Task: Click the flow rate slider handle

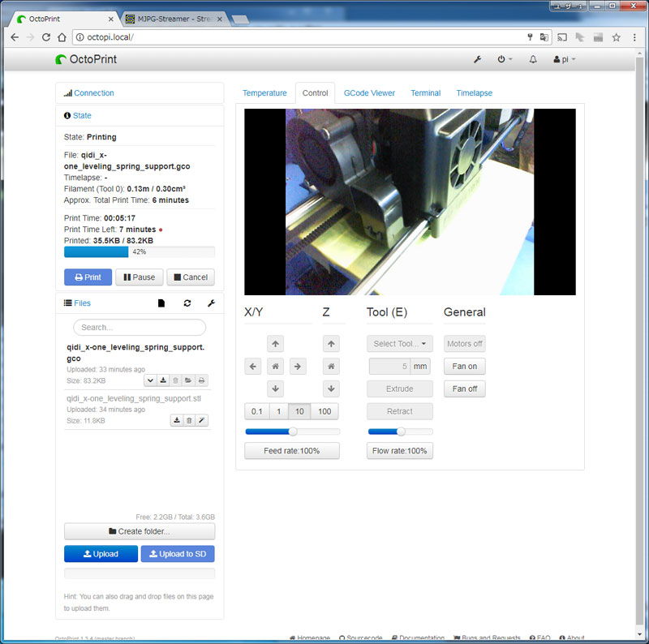Action: (401, 431)
